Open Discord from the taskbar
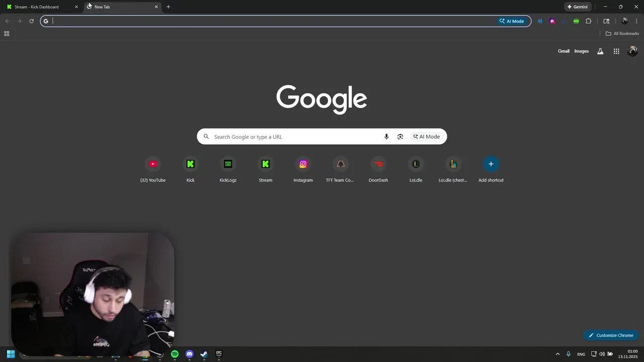 pos(189,354)
